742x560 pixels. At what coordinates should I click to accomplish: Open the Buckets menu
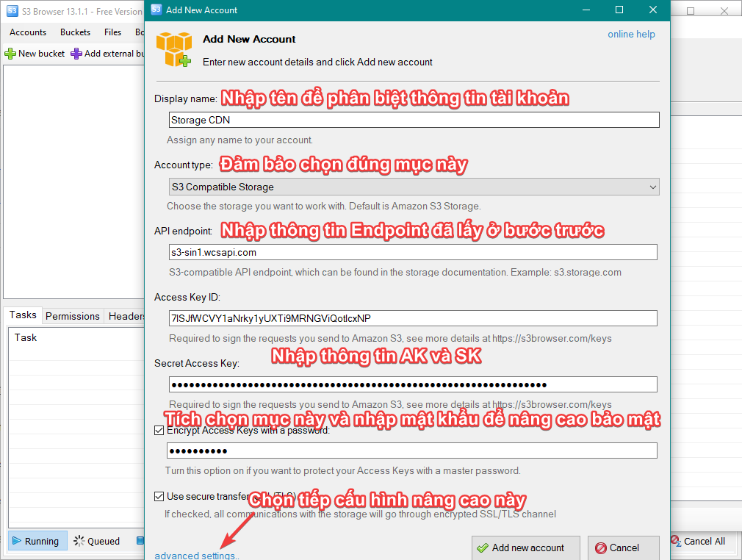click(x=75, y=32)
